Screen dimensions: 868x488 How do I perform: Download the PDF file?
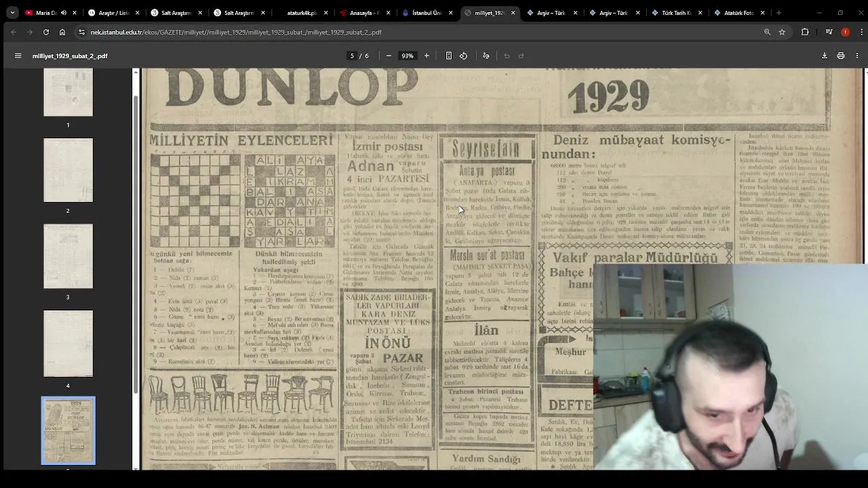[x=825, y=56]
